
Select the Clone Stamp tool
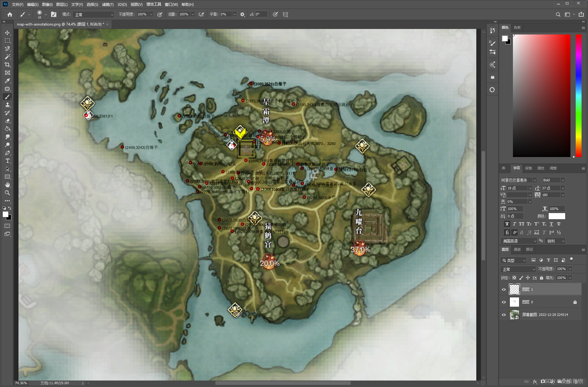pos(7,105)
